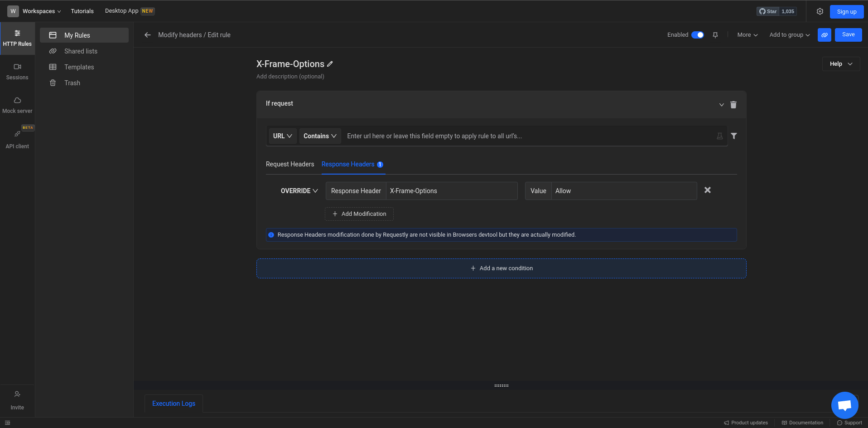This screenshot has width=868, height=428.
Task: Save the rule
Action: (848, 34)
